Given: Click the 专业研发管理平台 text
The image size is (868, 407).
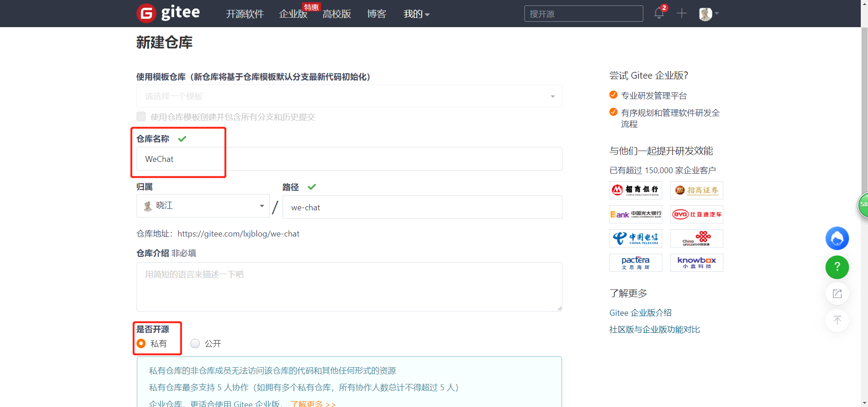Looking at the screenshot, I should (654, 95).
